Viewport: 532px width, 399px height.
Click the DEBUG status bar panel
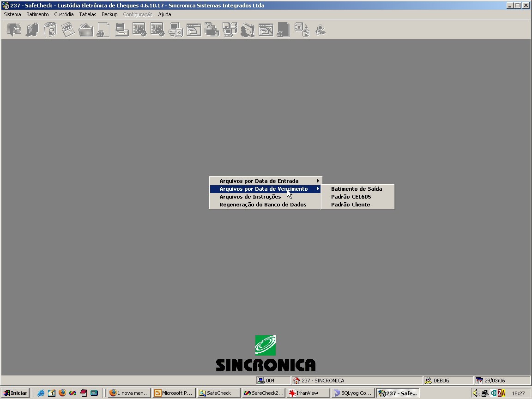pyautogui.click(x=447, y=381)
